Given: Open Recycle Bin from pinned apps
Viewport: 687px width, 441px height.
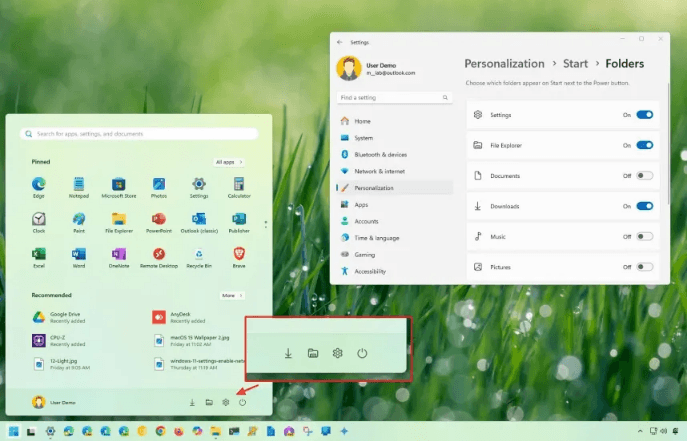Looking at the screenshot, I should [199, 258].
